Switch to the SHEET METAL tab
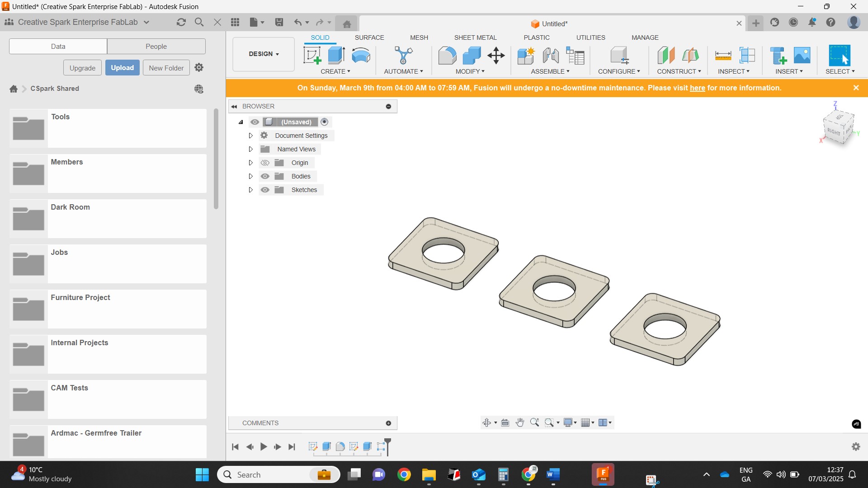Viewport: 868px width, 488px height. pos(475,38)
